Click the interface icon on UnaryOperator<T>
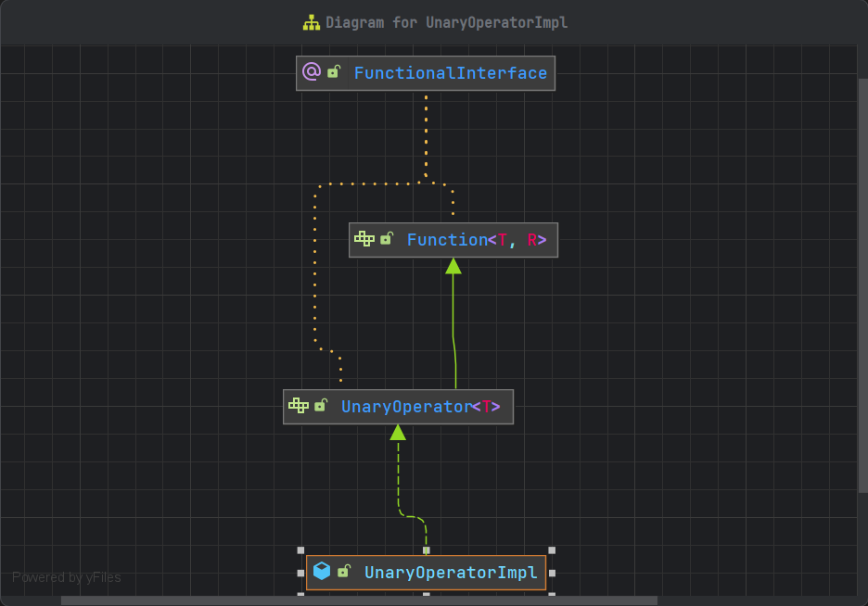868x606 pixels. click(299, 406)
